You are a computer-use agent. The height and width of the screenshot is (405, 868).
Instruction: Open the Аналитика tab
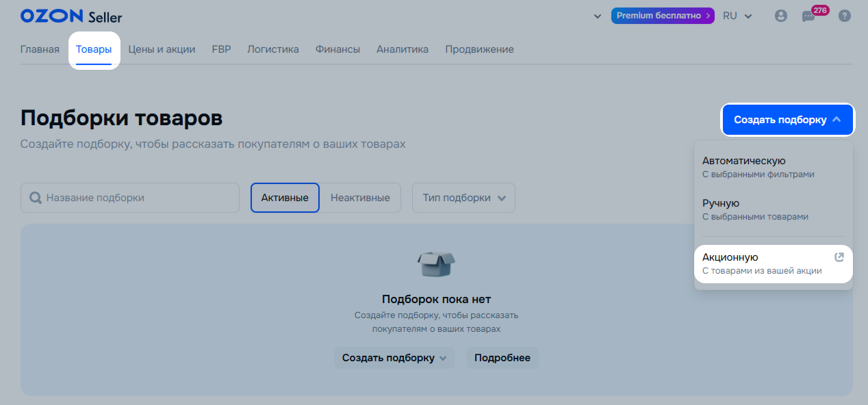[403, 49]
